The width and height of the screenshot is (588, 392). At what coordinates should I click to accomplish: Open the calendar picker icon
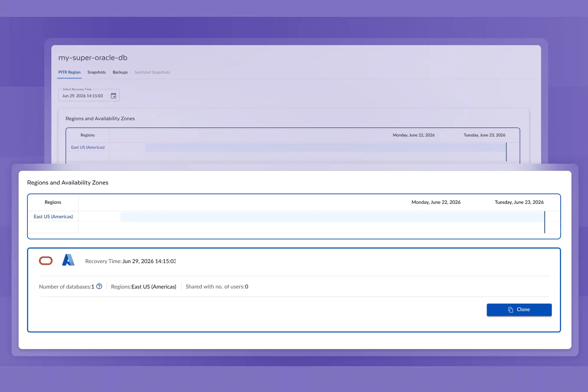coord(113,96)
